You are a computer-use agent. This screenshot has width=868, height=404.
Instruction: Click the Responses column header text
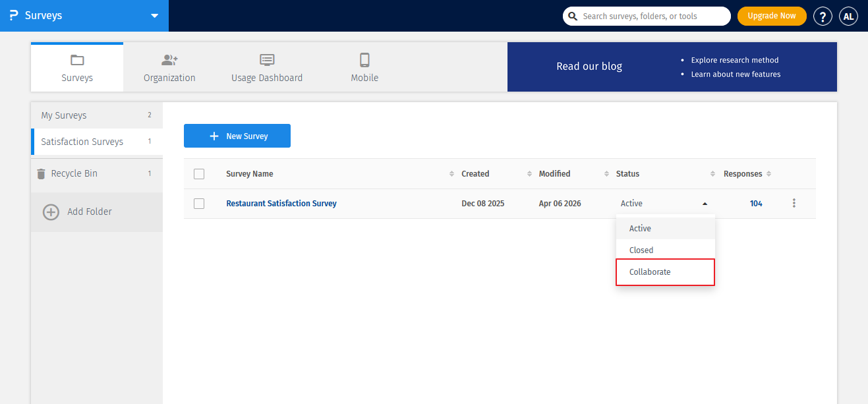(x=743, y=174)
